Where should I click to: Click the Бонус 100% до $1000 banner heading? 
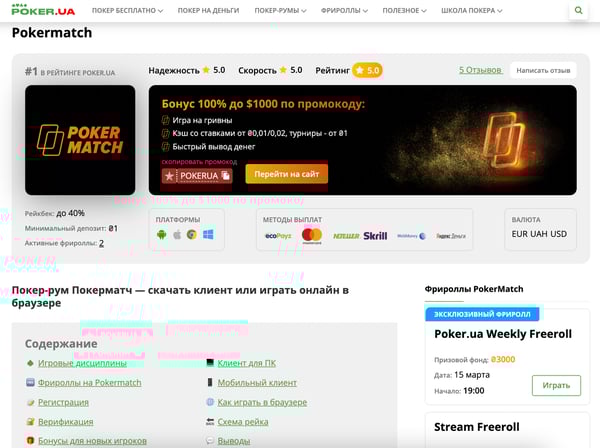(x=263, y=104)
